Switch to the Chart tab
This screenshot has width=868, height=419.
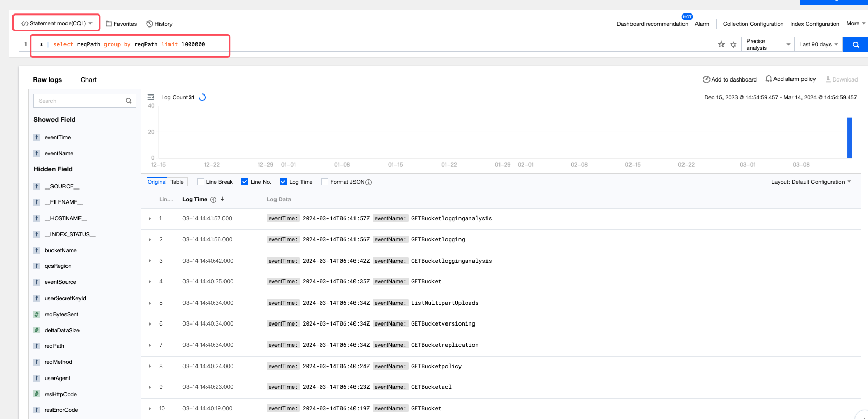point(88,80)
